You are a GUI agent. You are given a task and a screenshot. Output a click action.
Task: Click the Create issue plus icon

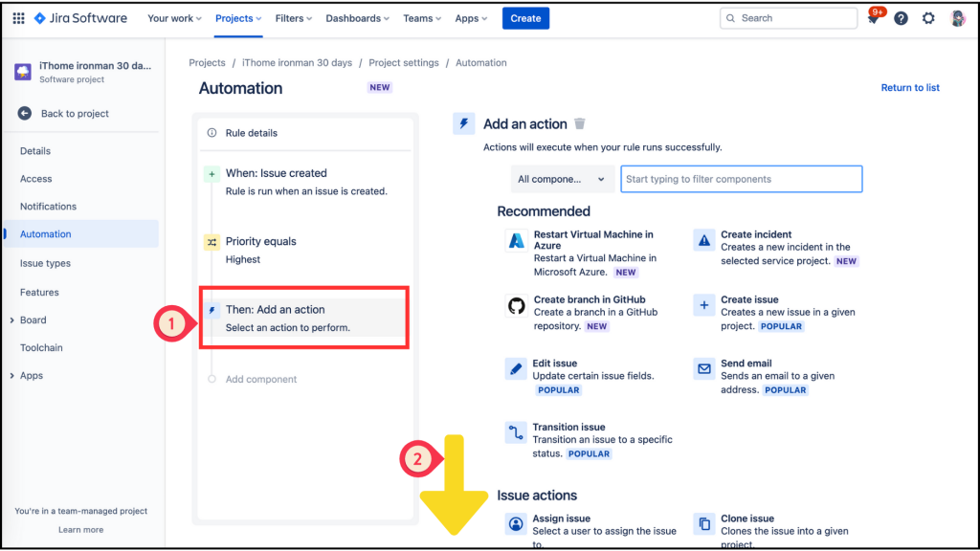(x=704, y=305)
